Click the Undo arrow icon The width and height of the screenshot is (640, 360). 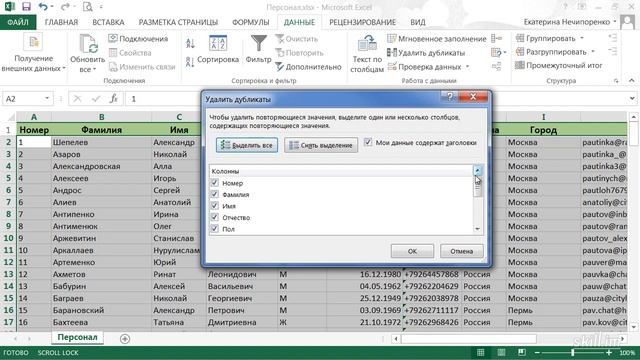click(43, 7)
